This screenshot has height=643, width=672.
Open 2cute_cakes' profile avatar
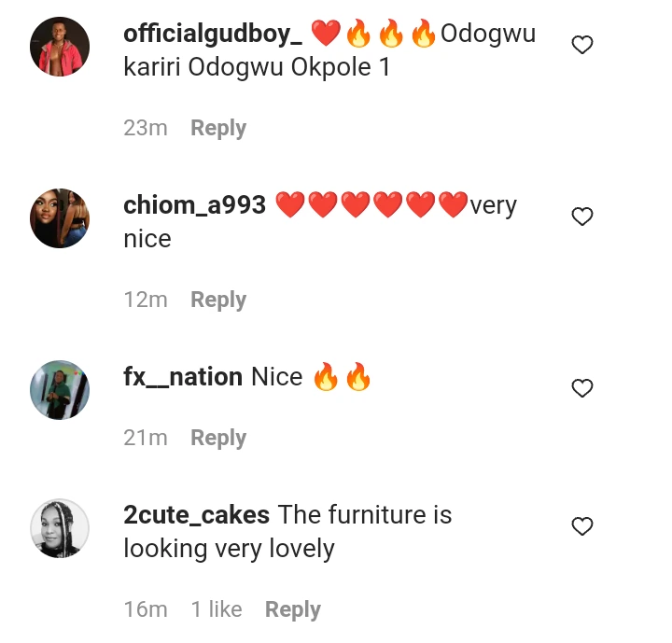tap(60, 527)
